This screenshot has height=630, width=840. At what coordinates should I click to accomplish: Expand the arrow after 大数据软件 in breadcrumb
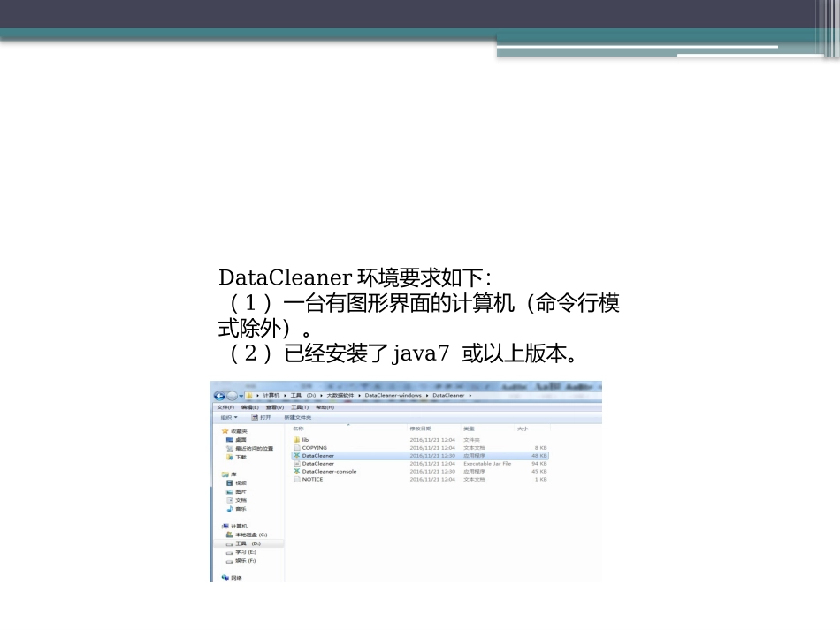pyautogui.click(x=360, y=396)
